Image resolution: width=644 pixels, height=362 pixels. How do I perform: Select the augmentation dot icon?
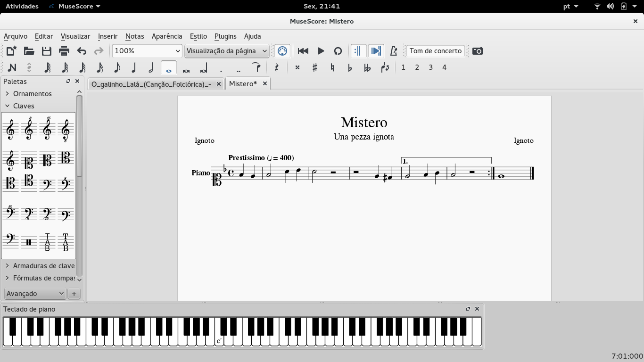pyautogui.click(x=220, y=68)
